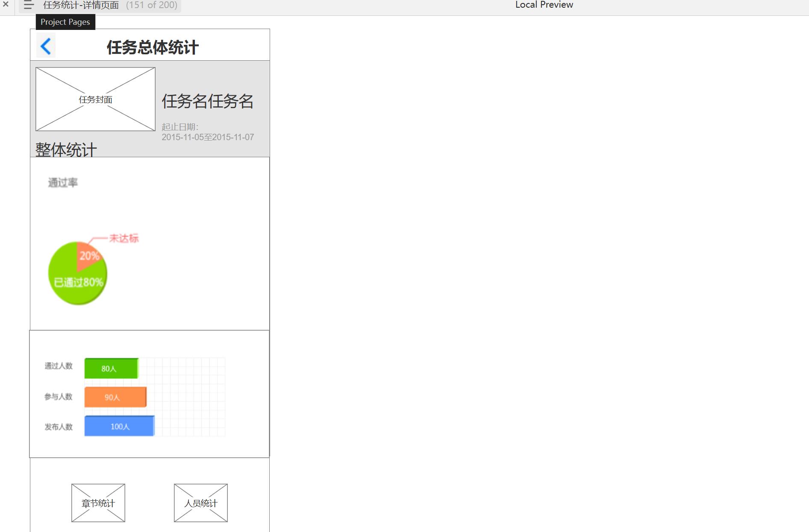The height and width of the screenshot is (532, 809).
Task: Click the date range 2015-11-05至2015-11-07
Action: [x=208, y=137]
